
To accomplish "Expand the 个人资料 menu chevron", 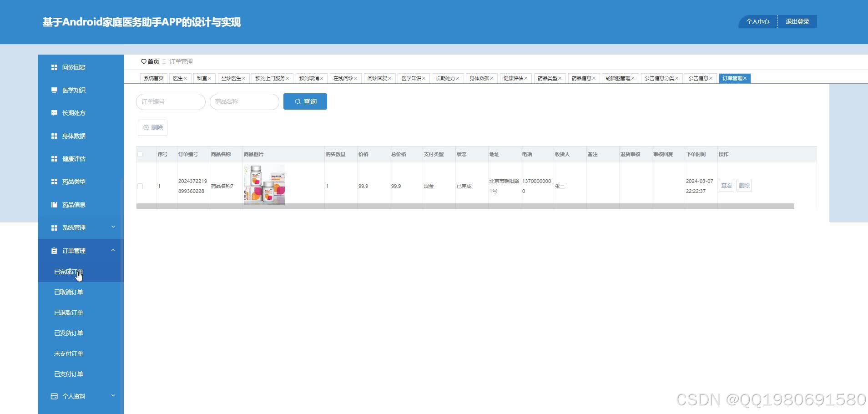I will [113, 396].
